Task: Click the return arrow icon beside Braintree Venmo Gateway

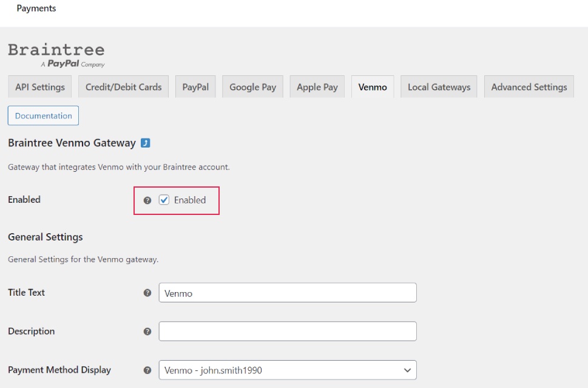Action: pyautogui.click(x=146, y=143)
